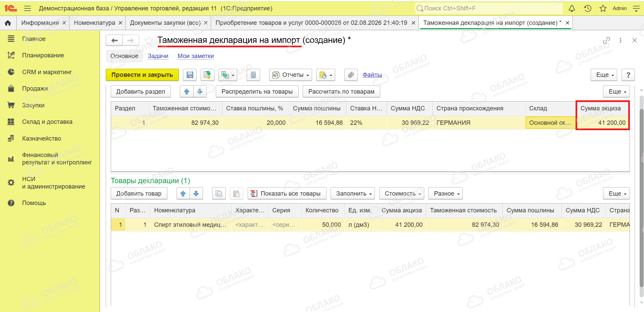The image size is (644, 312).
Task: Navigate forward with the right arrow button
Action: (x=131, y=40)
